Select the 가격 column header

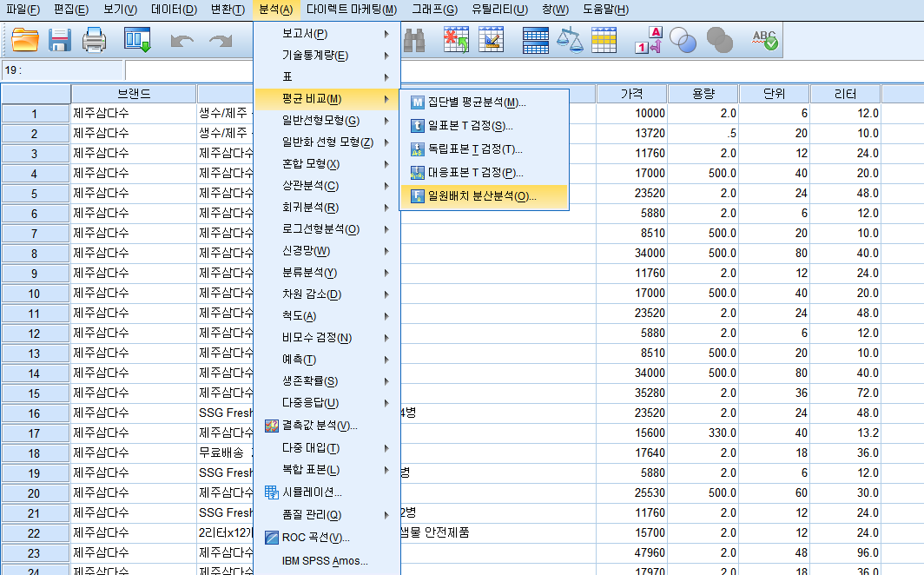tap(631, 94)
